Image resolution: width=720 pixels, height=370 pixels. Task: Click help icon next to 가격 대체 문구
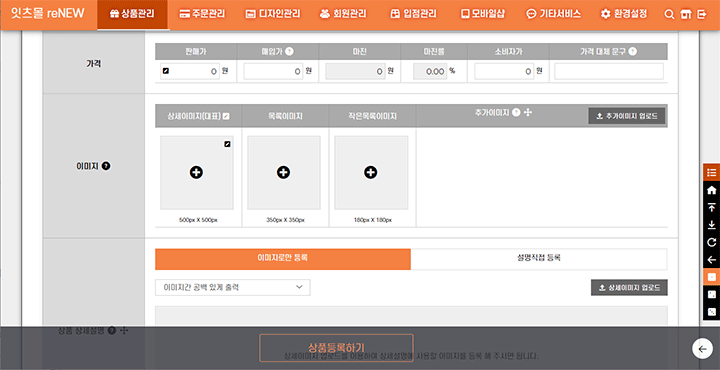[x=633, y=51]
